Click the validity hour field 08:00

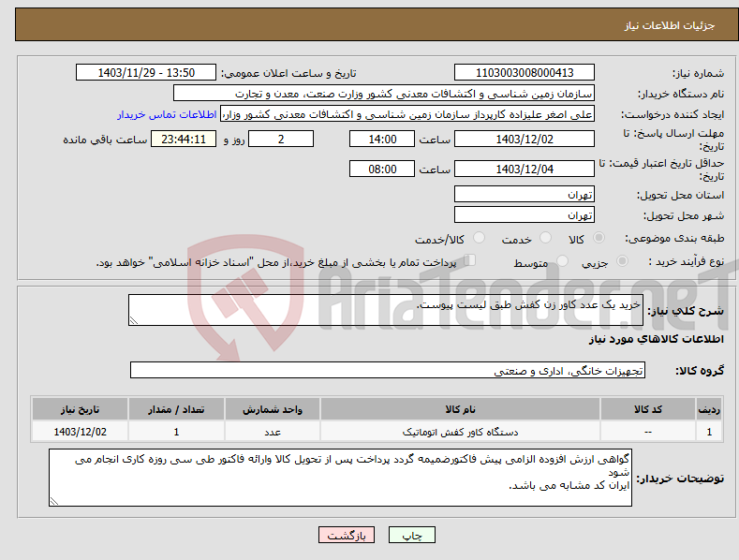point(382,169)
